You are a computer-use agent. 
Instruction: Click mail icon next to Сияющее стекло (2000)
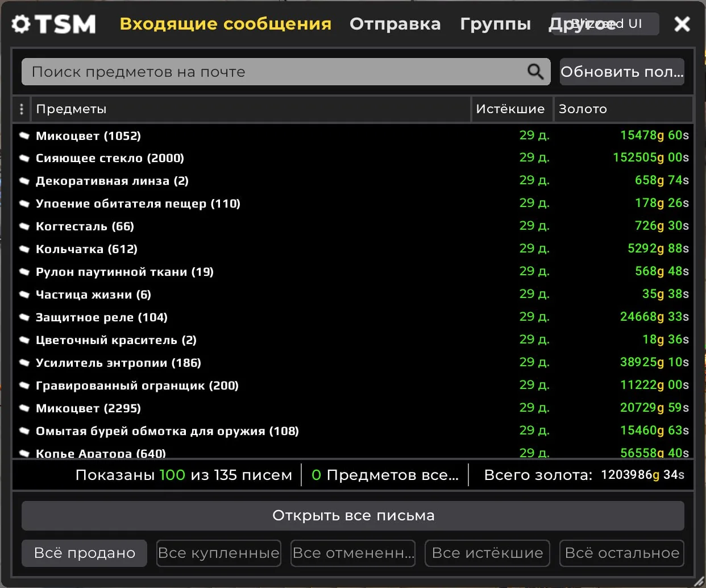point(24,158)
